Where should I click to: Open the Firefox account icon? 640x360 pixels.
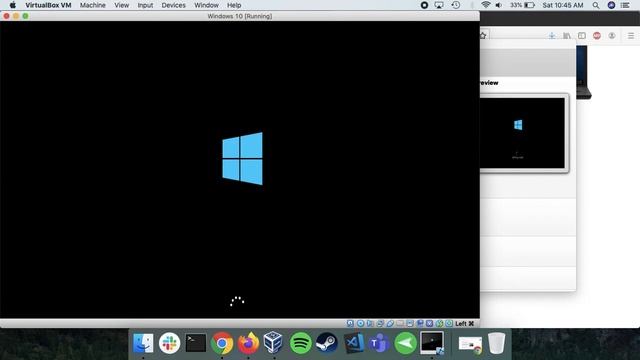pyautogui.click(x=611, y=36)
